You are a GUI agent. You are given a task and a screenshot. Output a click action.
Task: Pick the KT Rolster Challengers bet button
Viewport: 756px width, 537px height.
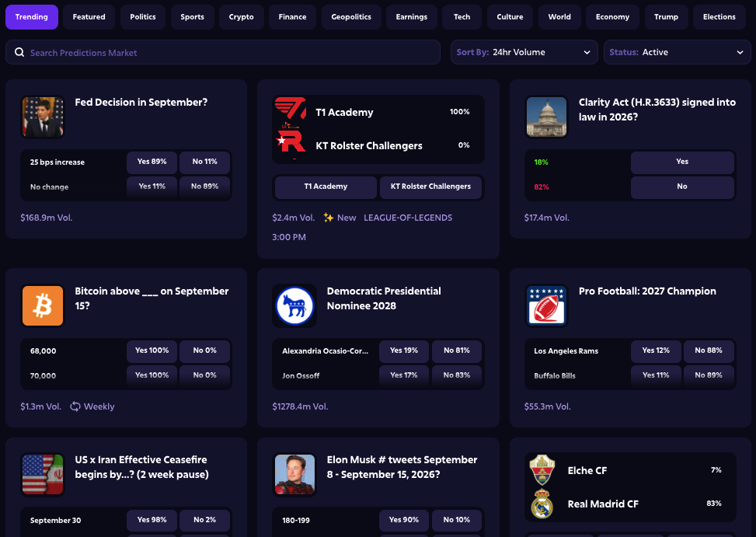[x=430, y=187]
